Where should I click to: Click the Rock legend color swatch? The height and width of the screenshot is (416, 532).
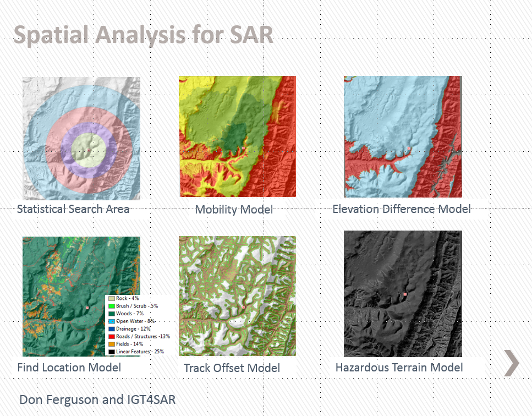(x=112, y=299)
